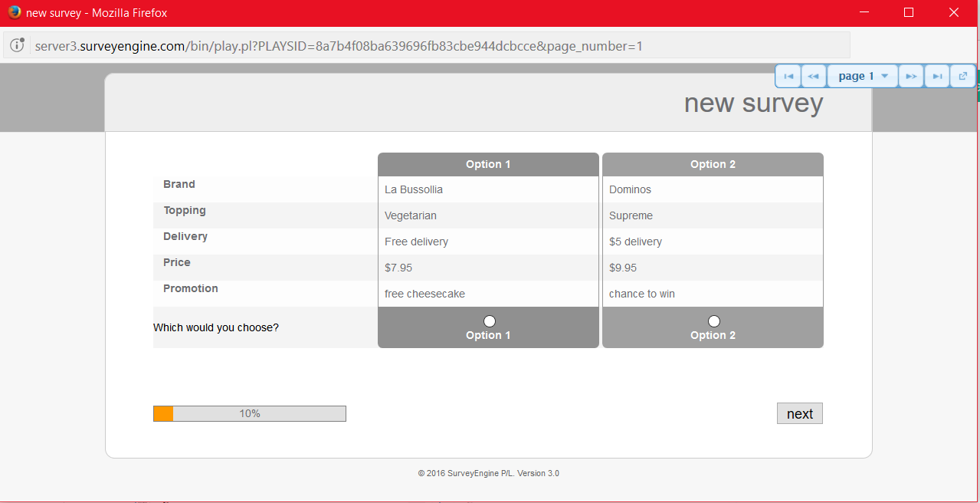Viewport: 980px width, 503px height.
Task: Click the 10% progress bar
Action: coord(250,413)
